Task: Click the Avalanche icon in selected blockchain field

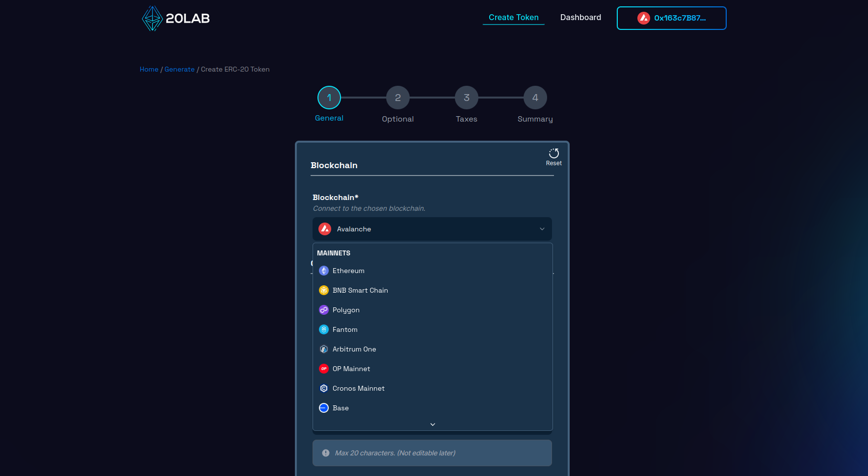Action: click(325, 229)
